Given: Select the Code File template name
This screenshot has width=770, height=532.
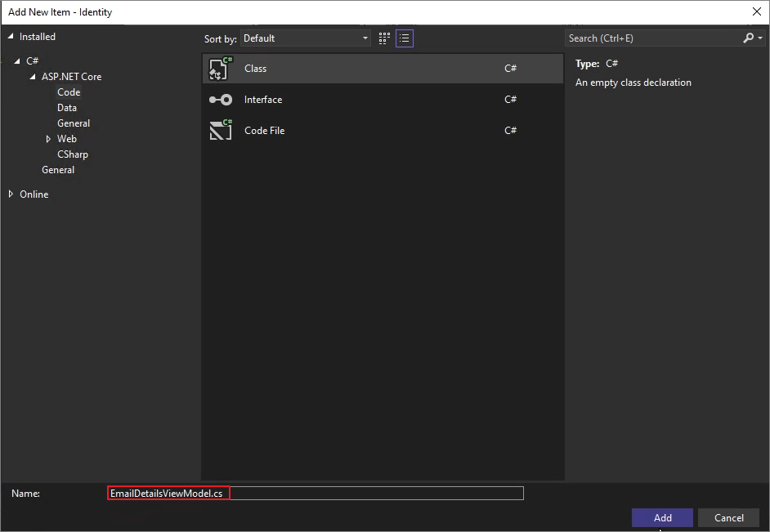Looking at the screenshot, I should click(x=265, y=131).
